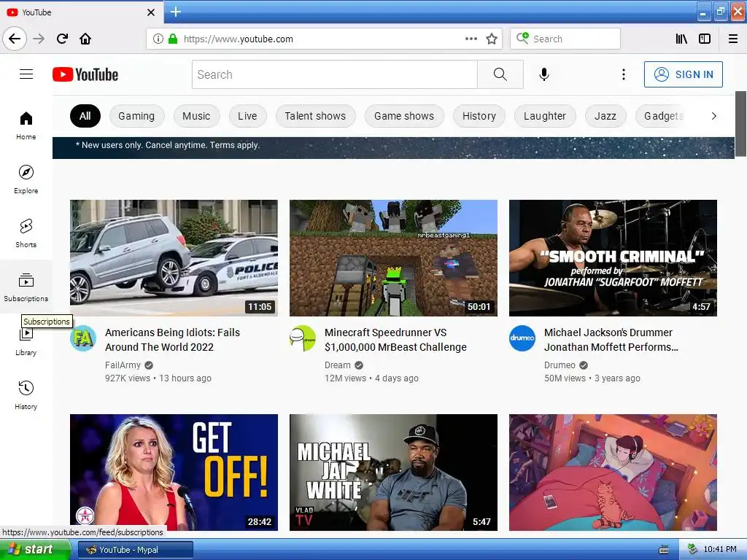Visit the Drumeo channel name link
This screenshot has height=560, width=747.
560,365
